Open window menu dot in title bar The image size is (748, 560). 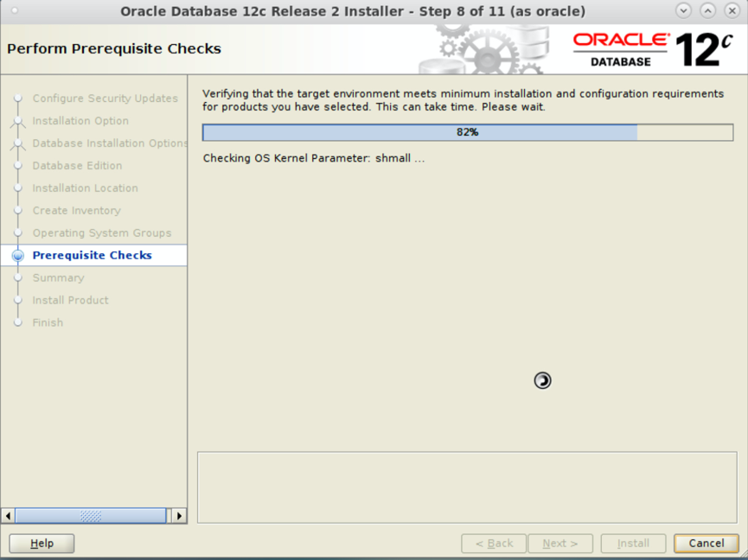click(15, 10)
